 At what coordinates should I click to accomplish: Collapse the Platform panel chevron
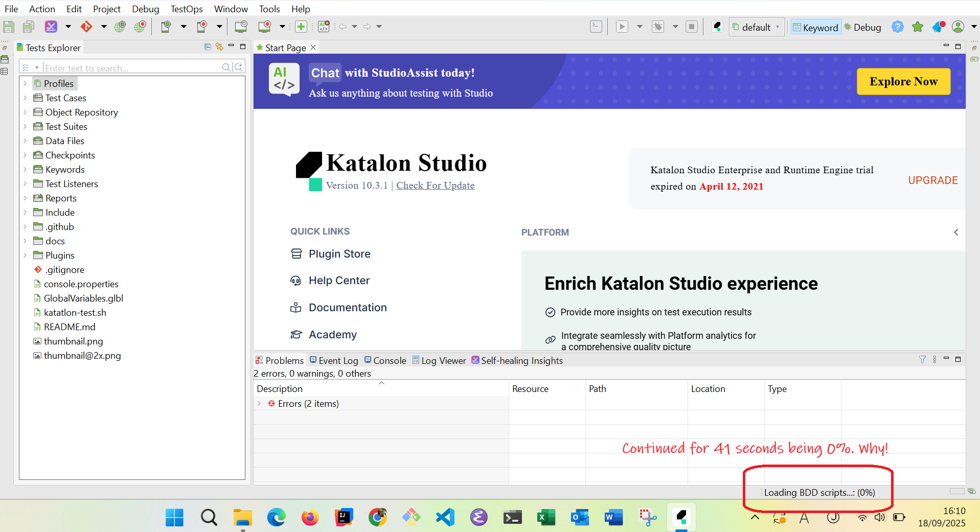pyautogui.click(x=956, y=232)
